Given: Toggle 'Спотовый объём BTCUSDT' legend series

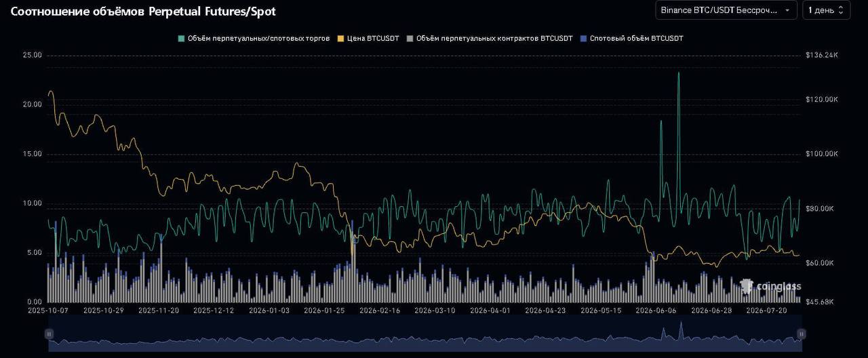Looking at the screenshot, I should coord(632,39).
